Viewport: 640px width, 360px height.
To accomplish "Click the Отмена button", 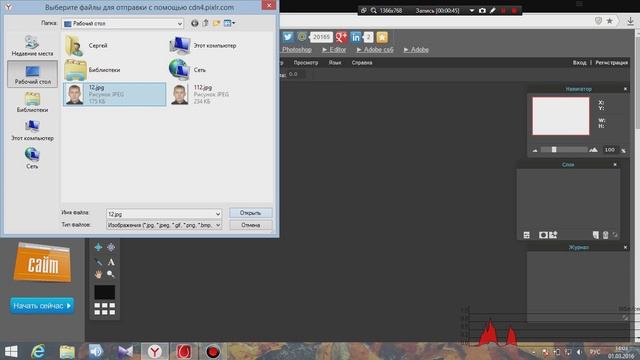I will coord(251,225).
